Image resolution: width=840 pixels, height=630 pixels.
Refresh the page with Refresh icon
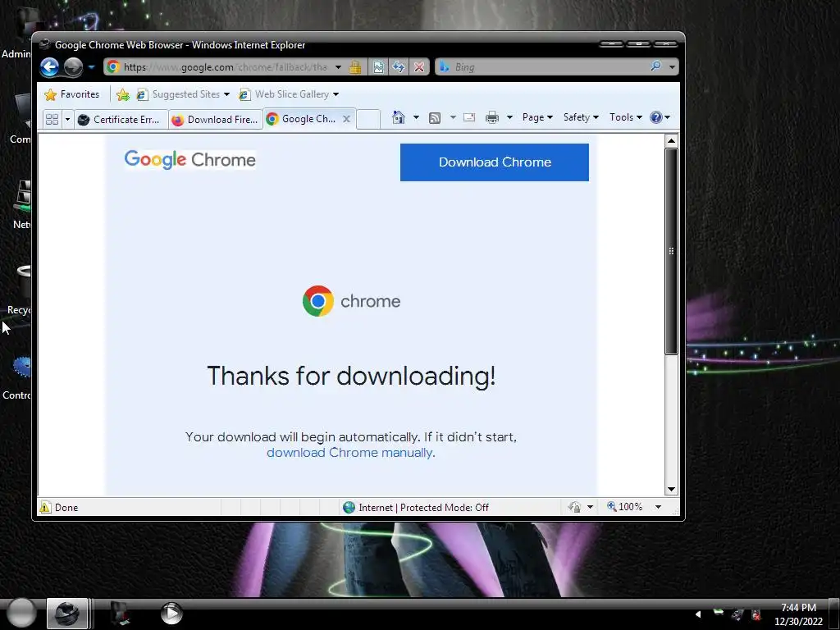tap(398, 67)
